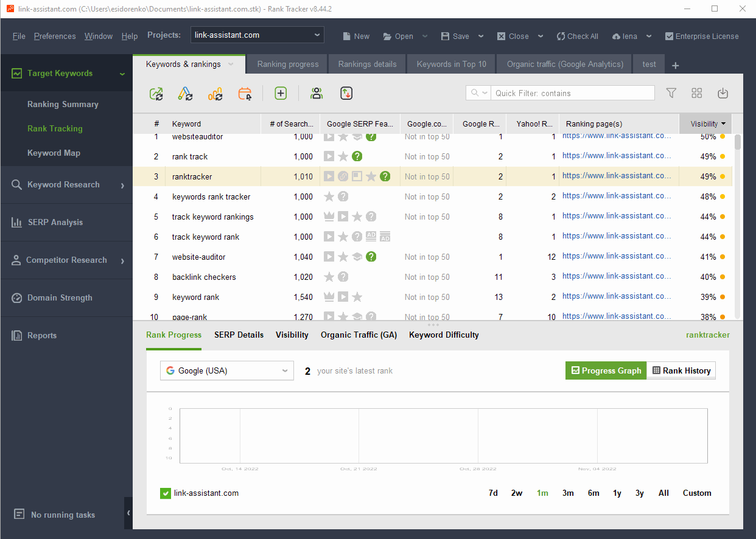Viewport: 756px width, 539px height.
Task: Select the Progress Graph view toggle
Action: (x=606, y=370)
